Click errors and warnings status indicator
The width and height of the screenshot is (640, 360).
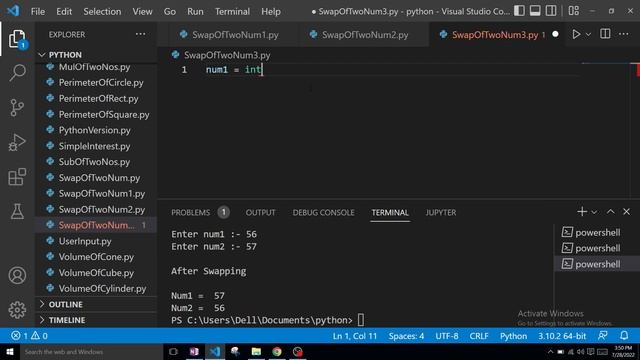[29, 336]
